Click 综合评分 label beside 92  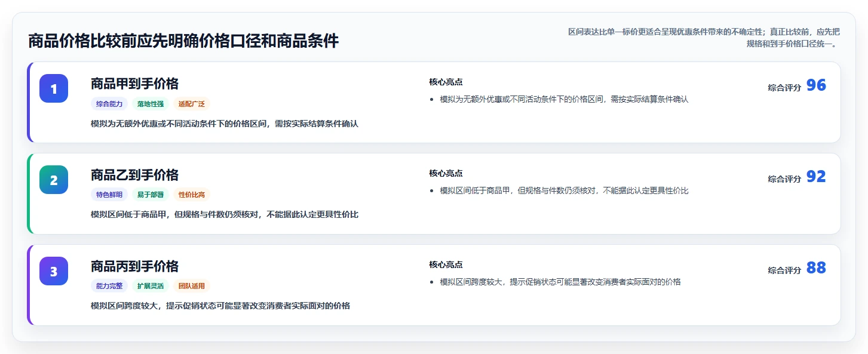[784, 179]
